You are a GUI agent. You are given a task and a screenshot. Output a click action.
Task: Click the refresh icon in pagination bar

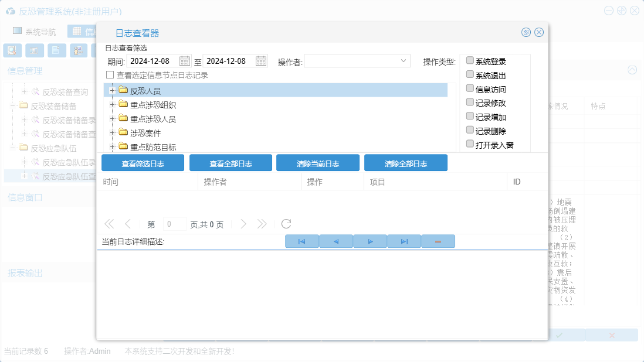[x=286, y=224]
